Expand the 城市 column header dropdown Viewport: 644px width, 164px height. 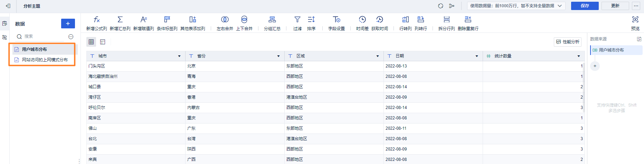[x=179, y=56]
